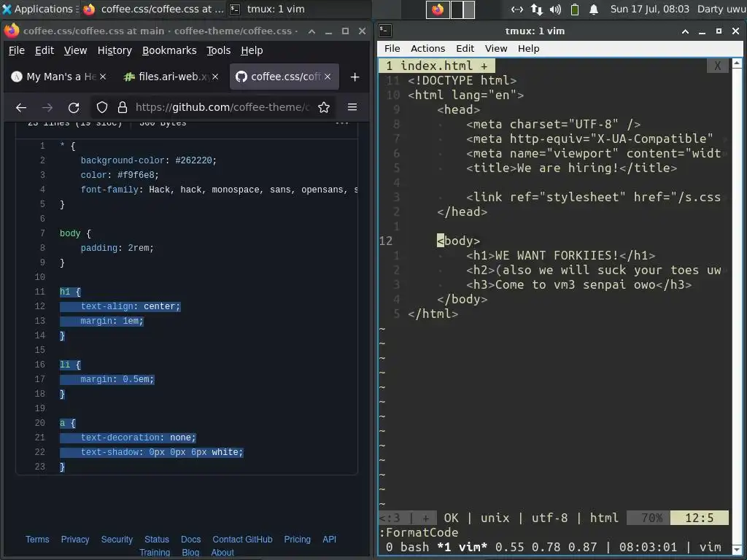Switch to Firefox coffee.css taskbar entry
Viewport: 747px width, 560px height.
coord(153,9)
